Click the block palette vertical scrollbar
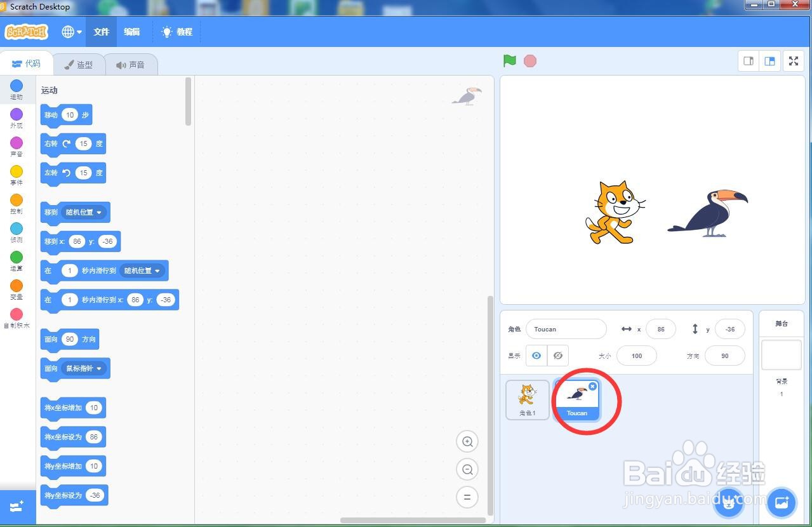Image resolution: width=812 pixels, height=527 pixels. tap(189, 102)
